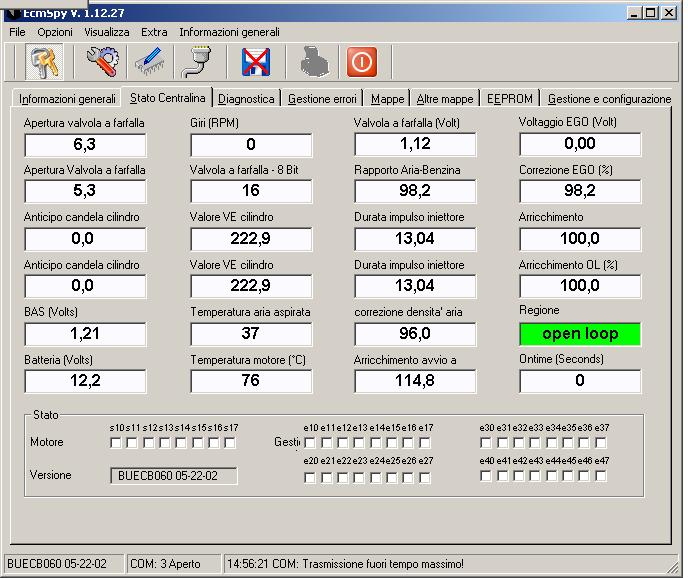This screenshot has height=578, width=688.
Task: Click the Temperatura motore field showing 76
Action: [251, 381]
